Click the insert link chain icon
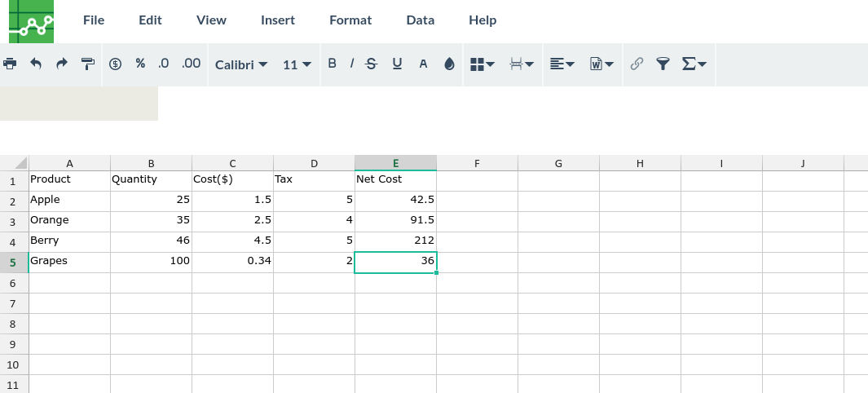 tap(637, 64)
